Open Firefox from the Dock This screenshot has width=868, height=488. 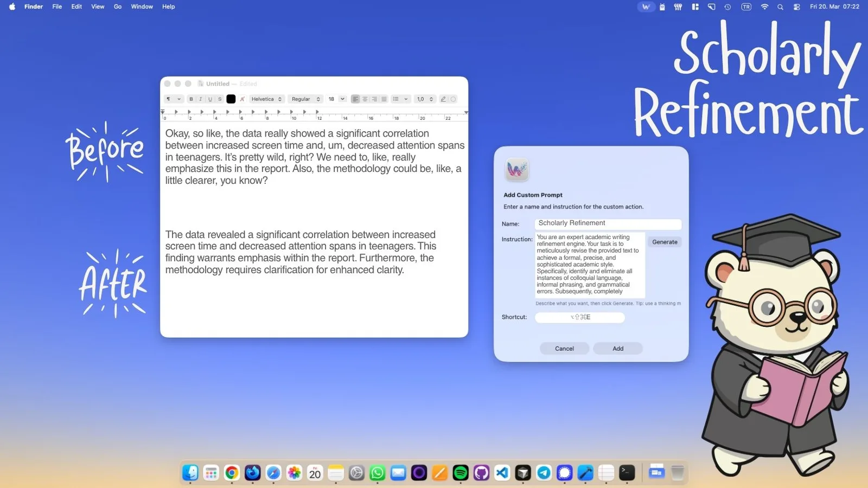[253, 473]
